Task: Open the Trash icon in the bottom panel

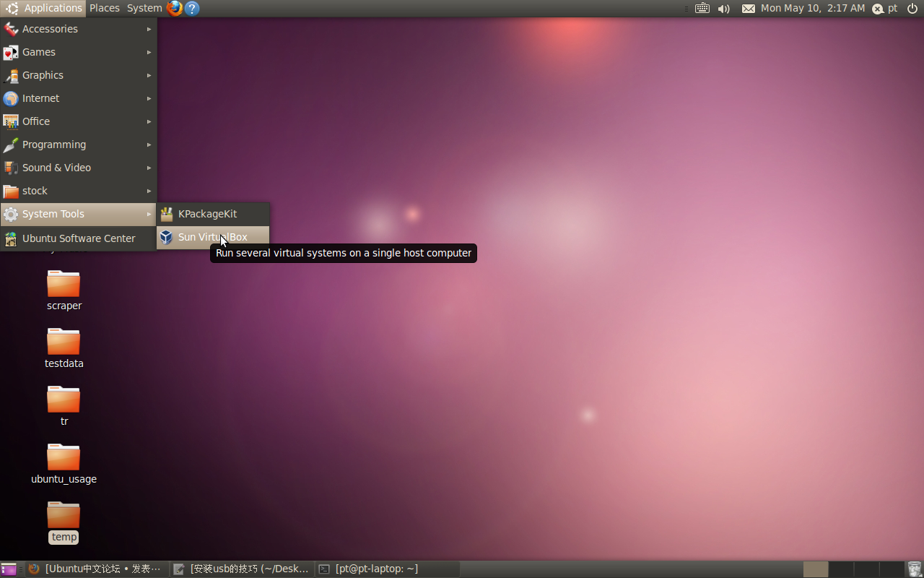Action: click(915, 569)
